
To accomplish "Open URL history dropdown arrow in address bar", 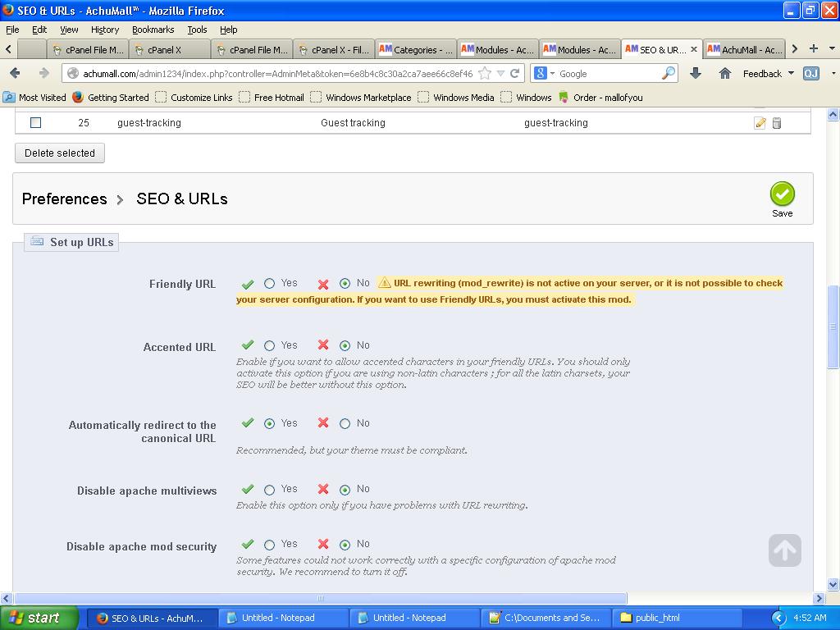I will click(500, 73).
